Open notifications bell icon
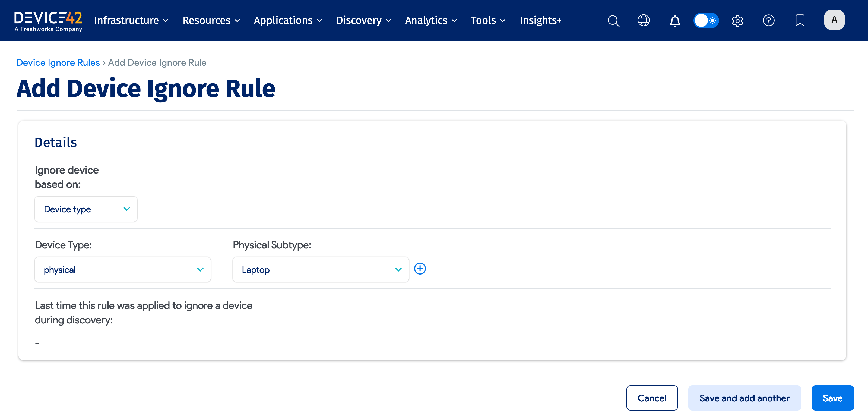Image resolution: width=868 pixels, height=416 pixels. pos(674,21)
